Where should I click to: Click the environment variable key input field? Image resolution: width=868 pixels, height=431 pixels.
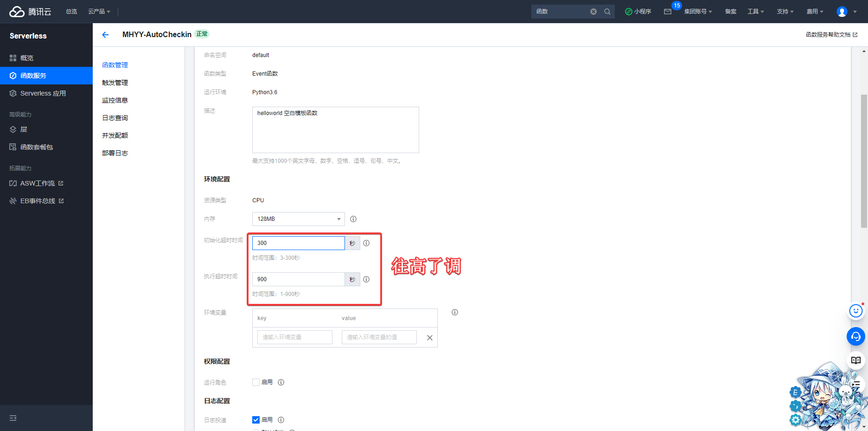[x=295, y=337]
